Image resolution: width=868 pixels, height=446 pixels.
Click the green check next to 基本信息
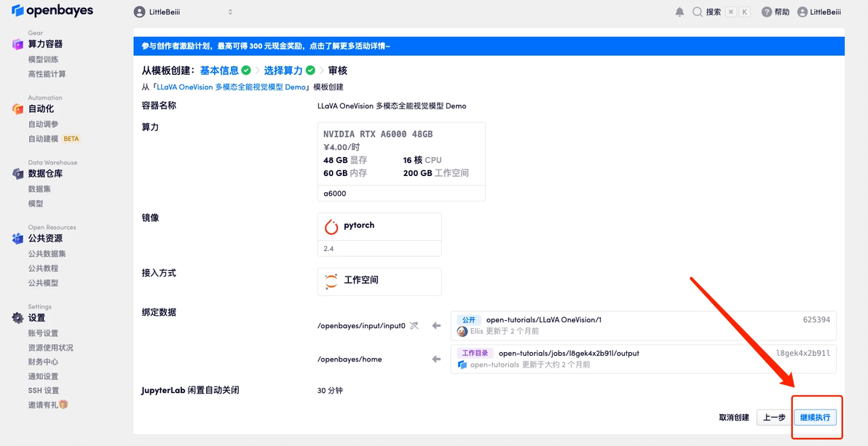(246, 71)
